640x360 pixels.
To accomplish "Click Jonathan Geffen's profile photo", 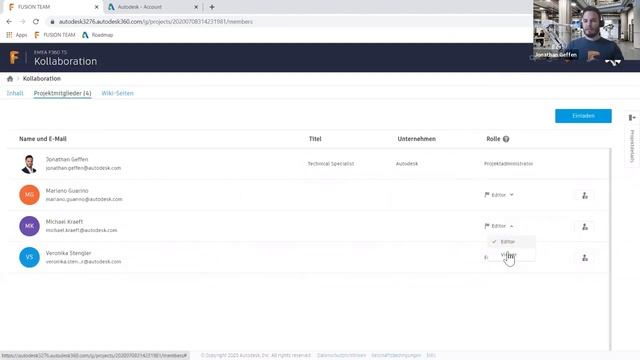I will [29, 164].
